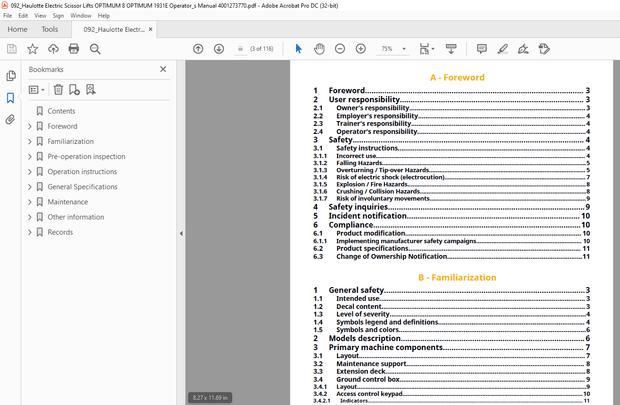
Task: Toggle the Bookmarks side panel
Action: [11, 98]
